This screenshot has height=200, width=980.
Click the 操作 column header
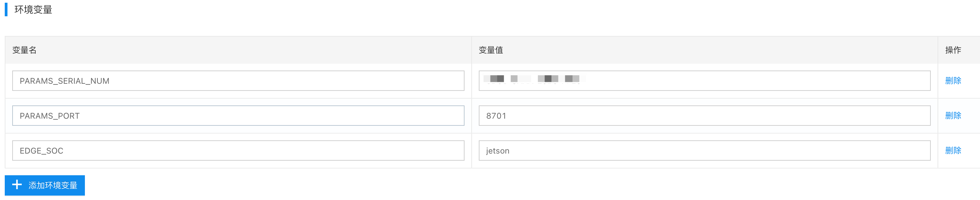pyautogui.click(x=953, y=50)
